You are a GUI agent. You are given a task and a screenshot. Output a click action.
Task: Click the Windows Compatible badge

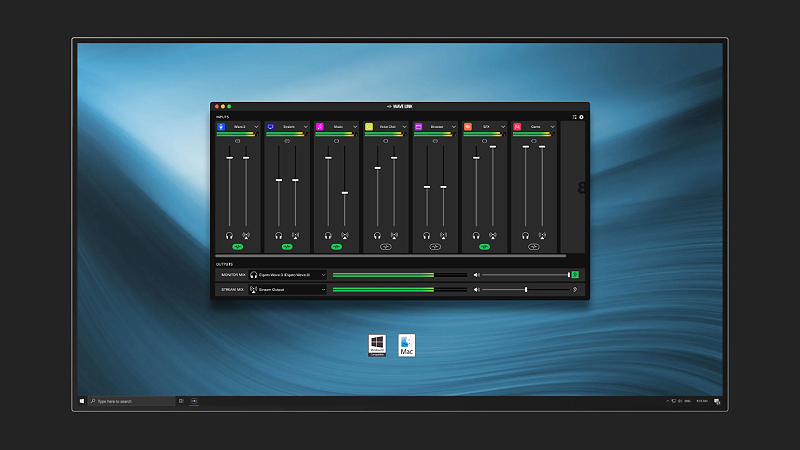377,345
